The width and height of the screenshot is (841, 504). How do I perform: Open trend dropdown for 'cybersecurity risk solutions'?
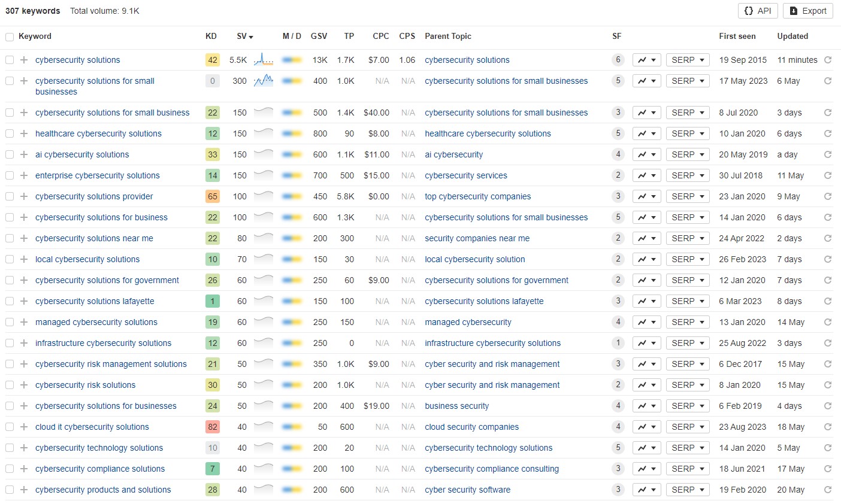646,385
